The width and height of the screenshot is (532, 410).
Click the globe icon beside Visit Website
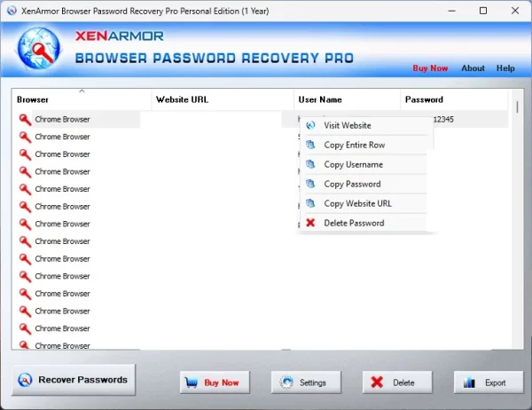tap(310, 125)
